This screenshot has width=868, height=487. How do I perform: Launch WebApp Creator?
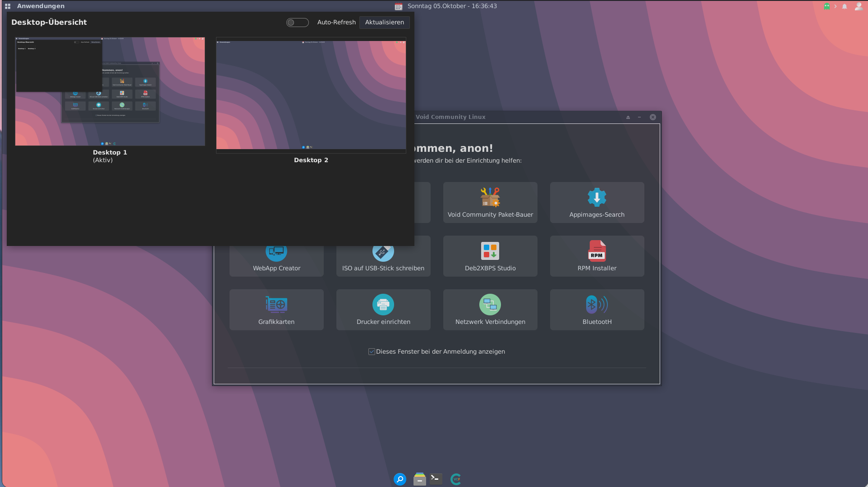(x=276, y=260)
